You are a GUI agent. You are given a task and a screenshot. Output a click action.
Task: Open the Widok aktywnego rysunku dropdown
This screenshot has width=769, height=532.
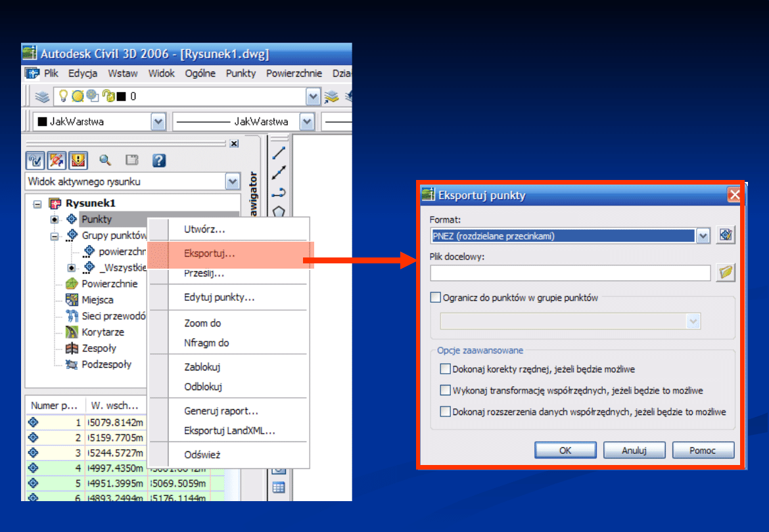pyautogui.click(x=233, y=182)
